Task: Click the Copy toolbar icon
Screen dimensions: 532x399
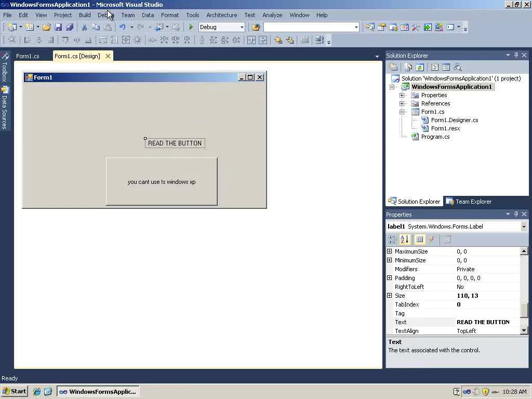Action: (x=96, y=27)
